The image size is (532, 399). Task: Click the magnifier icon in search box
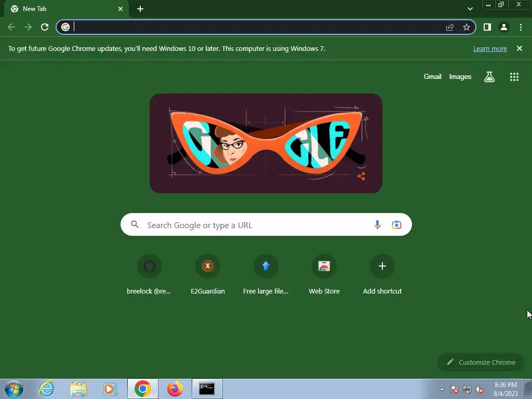point(135,224)
